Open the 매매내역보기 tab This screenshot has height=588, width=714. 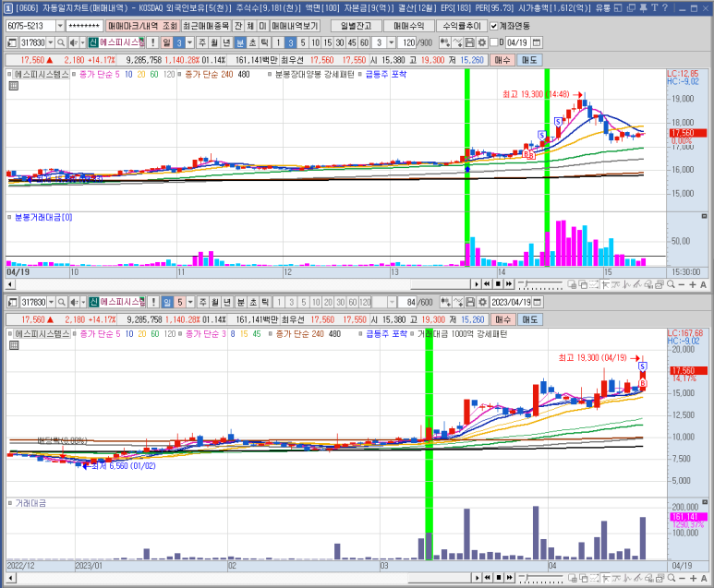pos(295,26)
